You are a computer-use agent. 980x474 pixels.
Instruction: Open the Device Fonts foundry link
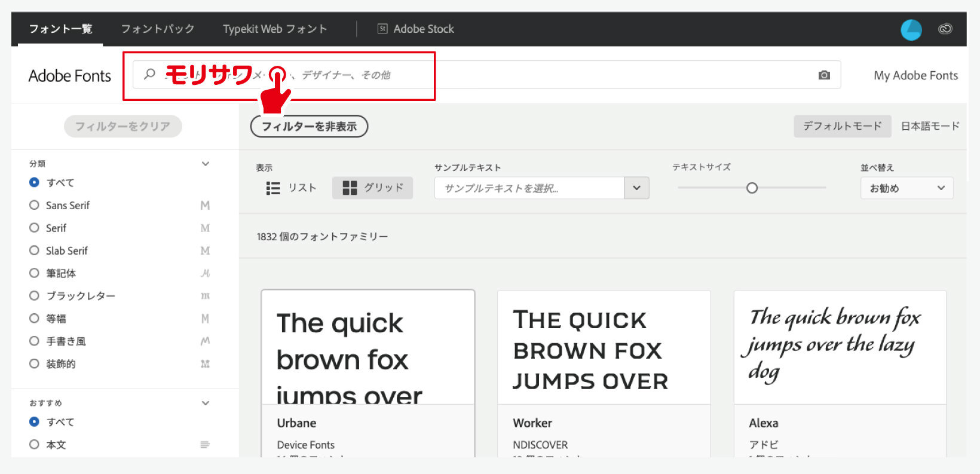point(305,445)
